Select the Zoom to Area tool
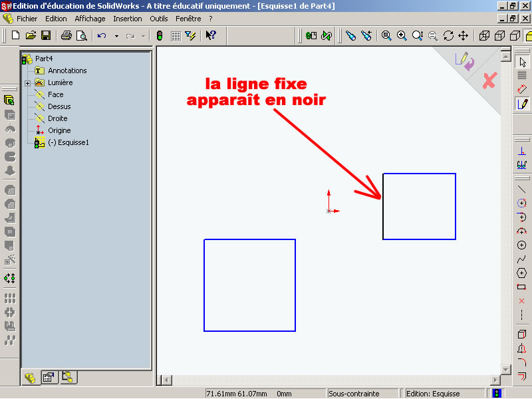 402,35
